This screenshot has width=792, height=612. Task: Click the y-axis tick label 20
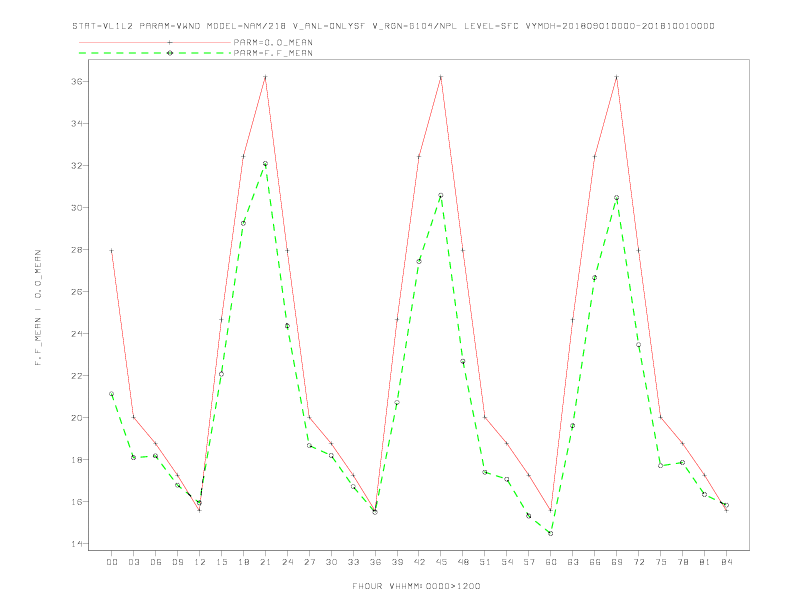pos(77,418)
